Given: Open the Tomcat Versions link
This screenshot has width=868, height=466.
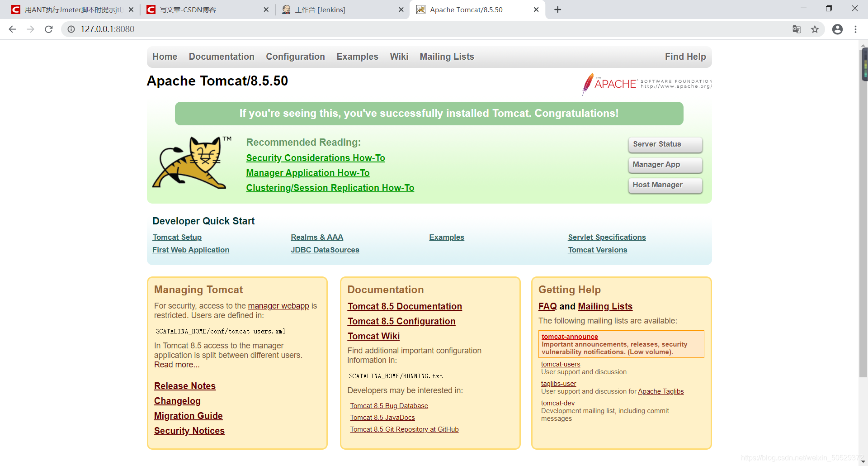Looking at the screenshot, I should coord(598,250).
